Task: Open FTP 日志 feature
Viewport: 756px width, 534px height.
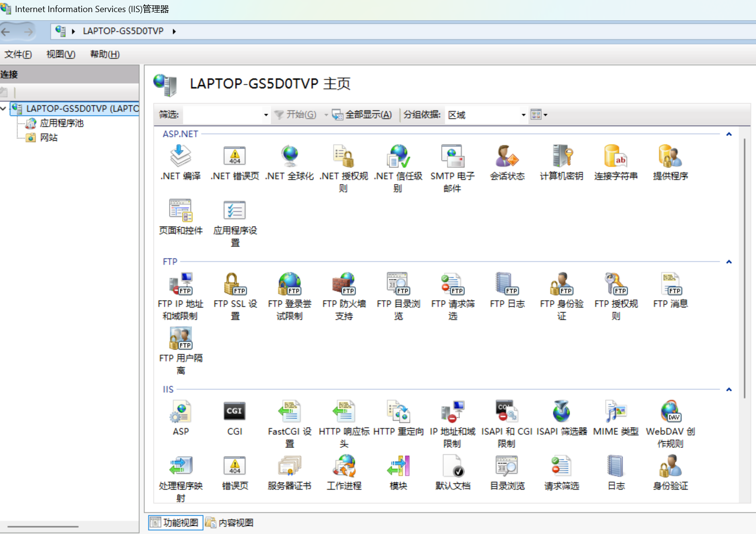Action: (507, 291)
